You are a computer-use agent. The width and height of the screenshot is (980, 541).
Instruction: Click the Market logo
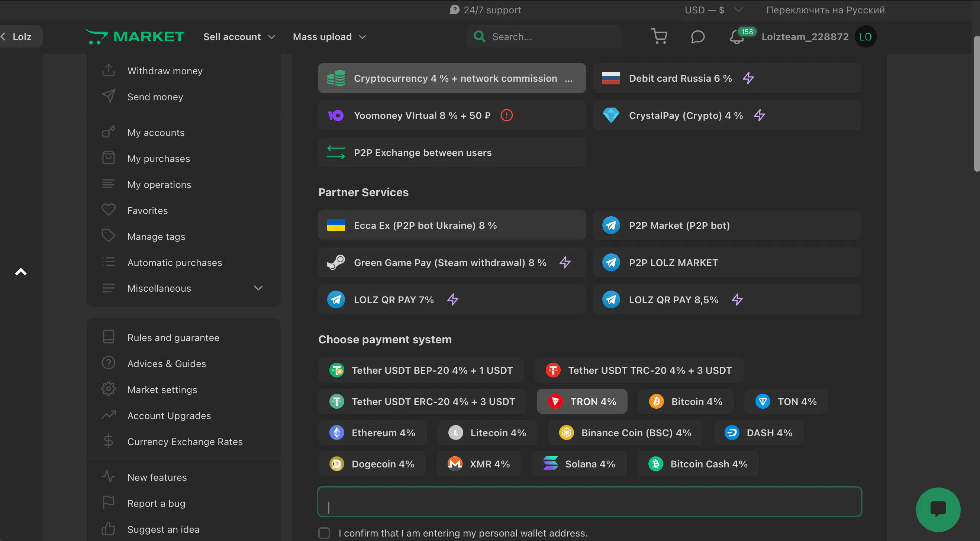[x=135, y=36]
